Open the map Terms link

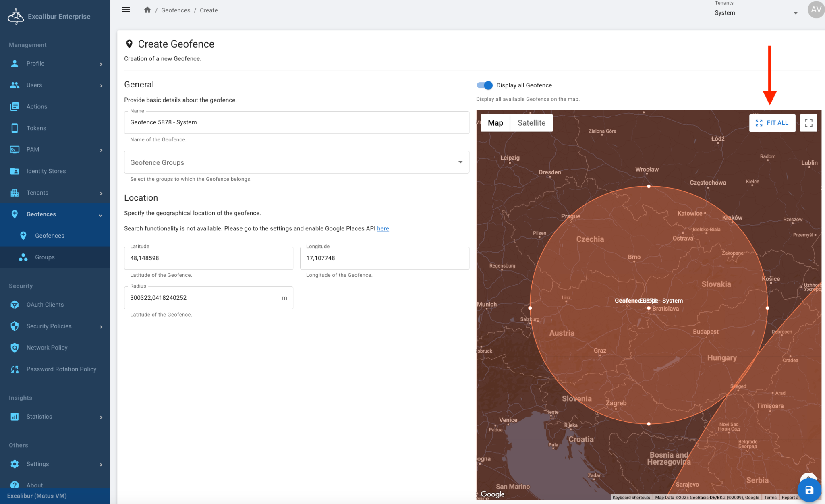[x=770, y=498]
